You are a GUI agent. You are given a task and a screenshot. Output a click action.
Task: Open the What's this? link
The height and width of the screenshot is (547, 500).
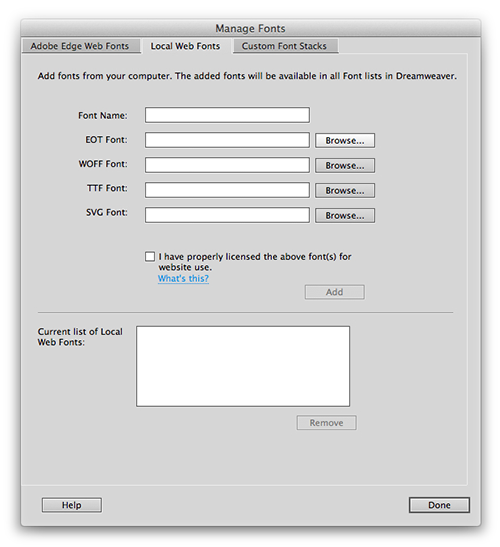click(183, 278)
